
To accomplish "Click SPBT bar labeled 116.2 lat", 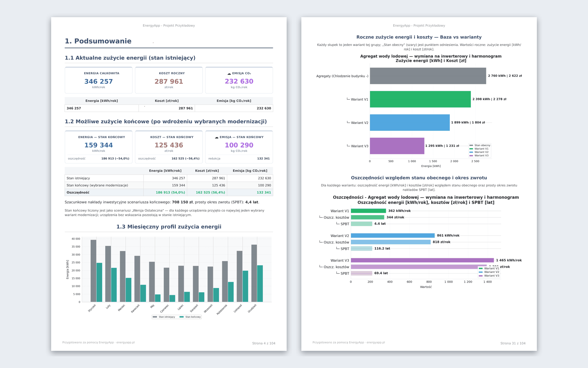I will (x=361, y=248).
